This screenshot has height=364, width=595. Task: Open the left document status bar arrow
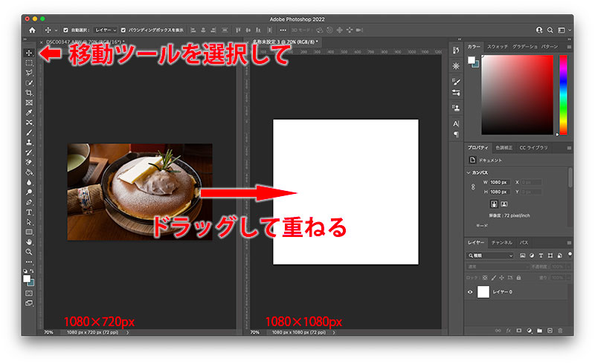tap(127, 333)
